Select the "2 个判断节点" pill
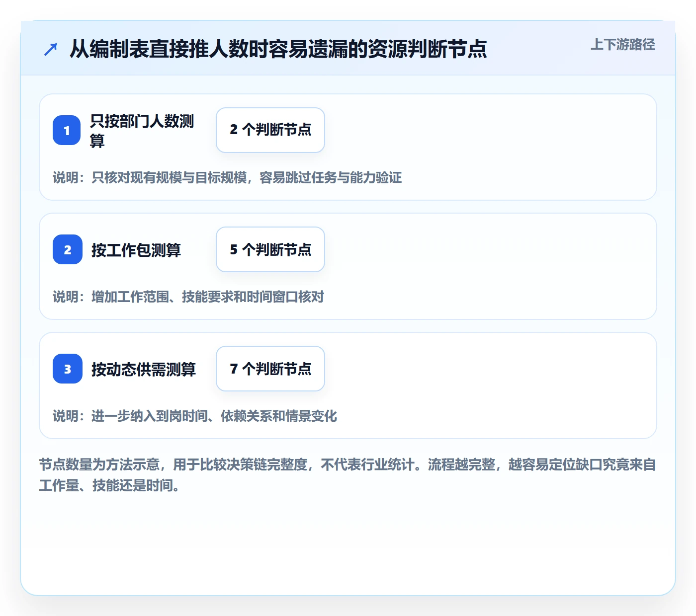The height and width of the screenshot is (616, 696). coord(270,130)
